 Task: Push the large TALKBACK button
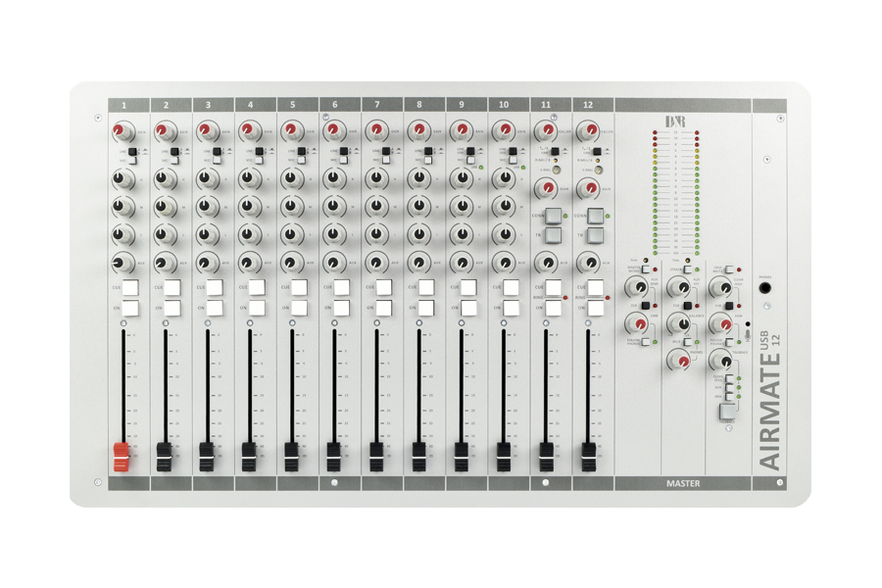click(727, 412)
